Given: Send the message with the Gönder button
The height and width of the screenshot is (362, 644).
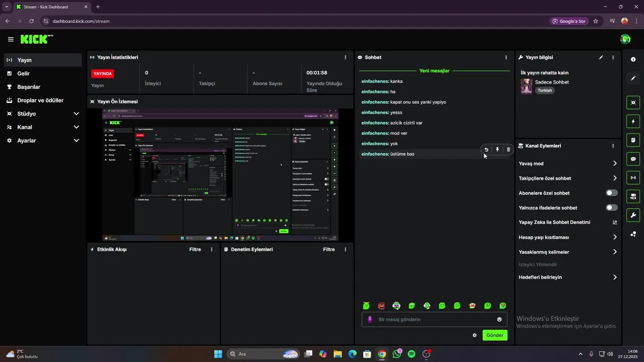Looking at the screenshot, I should tap(495, 335).
